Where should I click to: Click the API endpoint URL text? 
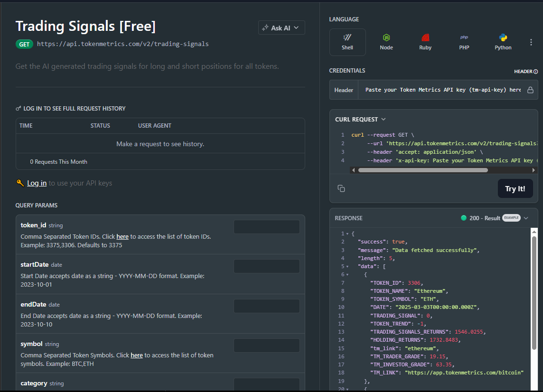click(122, 44)
